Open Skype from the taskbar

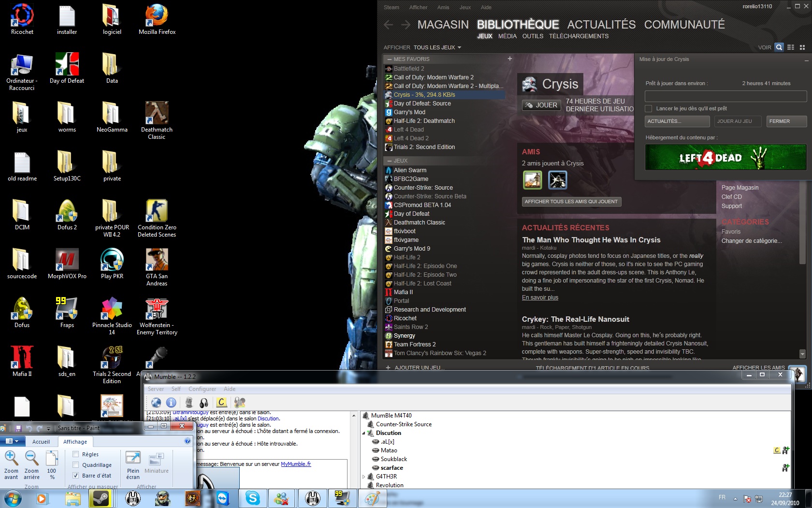tap(252, 498)
